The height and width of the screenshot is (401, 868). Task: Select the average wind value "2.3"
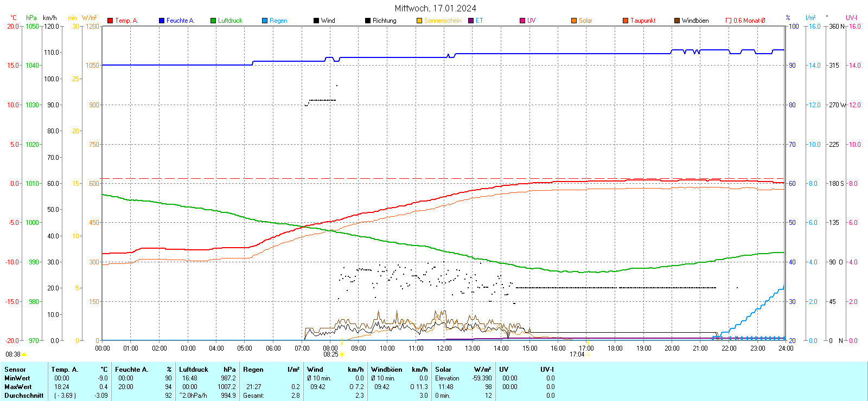[360, 396]
